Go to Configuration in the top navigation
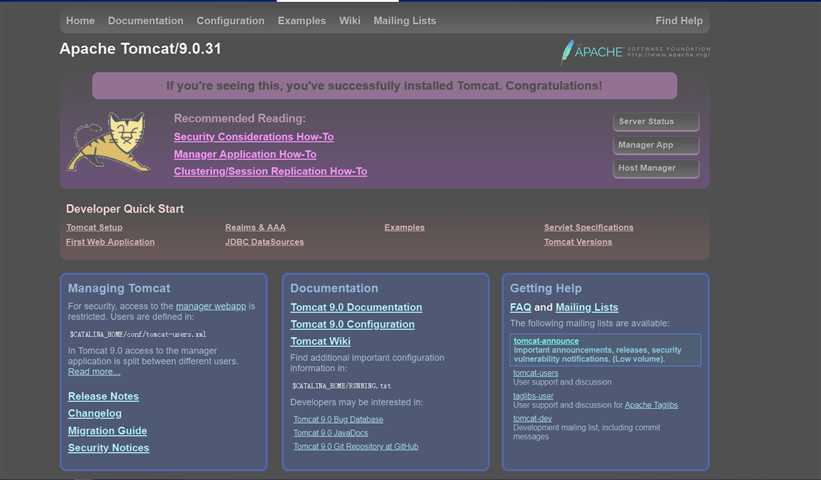 (x=230, y=21)
